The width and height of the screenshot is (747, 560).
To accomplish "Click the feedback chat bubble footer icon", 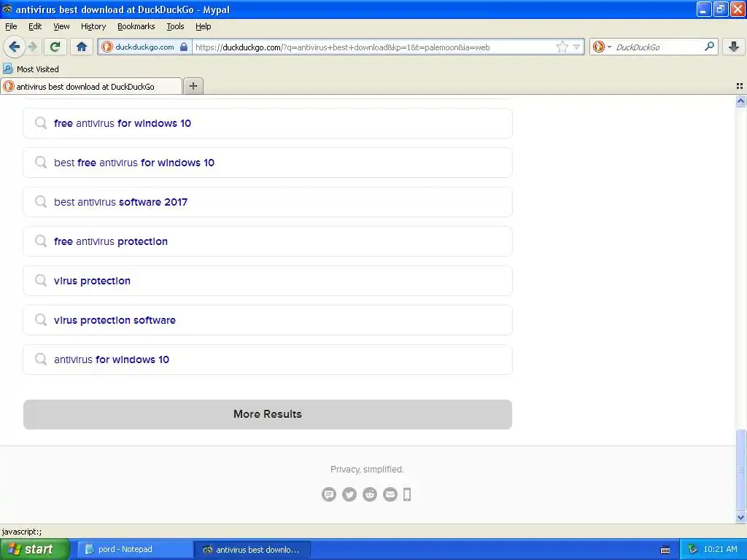I will click(x=329, y=494).
